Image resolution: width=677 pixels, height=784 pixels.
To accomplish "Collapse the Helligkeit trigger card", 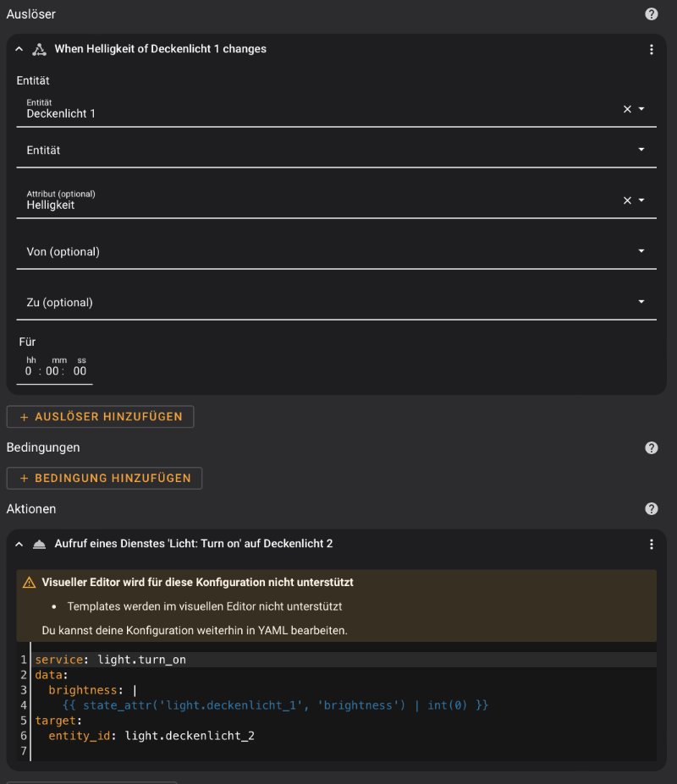I will point(19,49).
